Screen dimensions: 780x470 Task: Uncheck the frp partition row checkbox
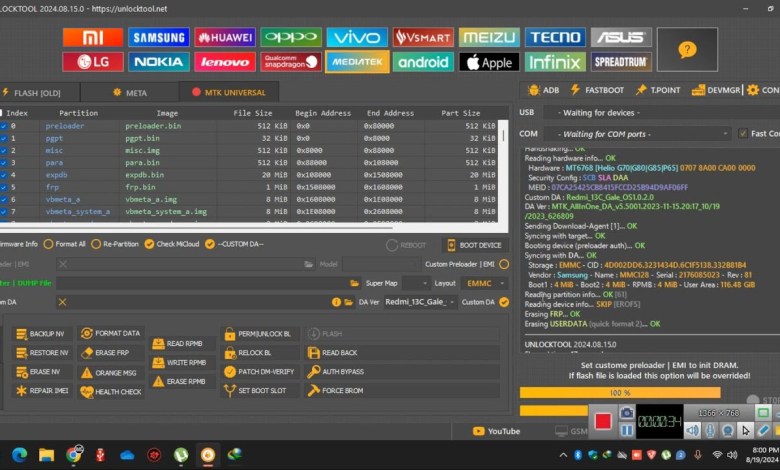coord(3,188)
